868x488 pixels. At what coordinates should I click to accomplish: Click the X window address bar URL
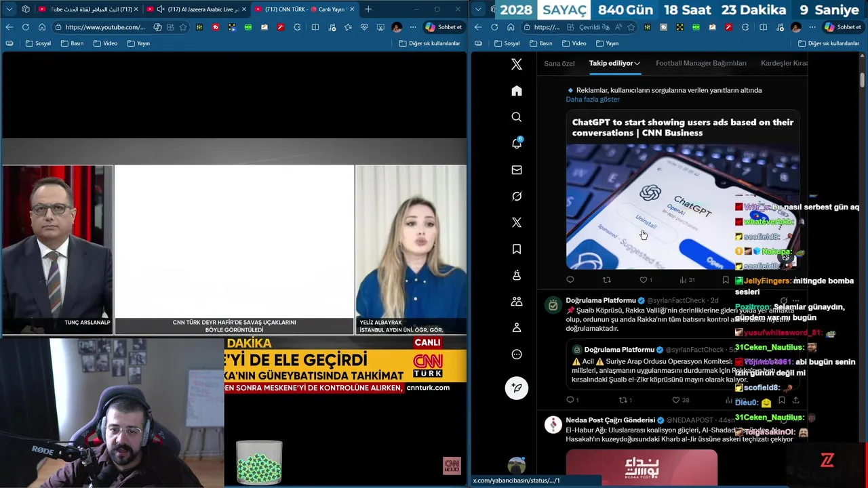547,27
